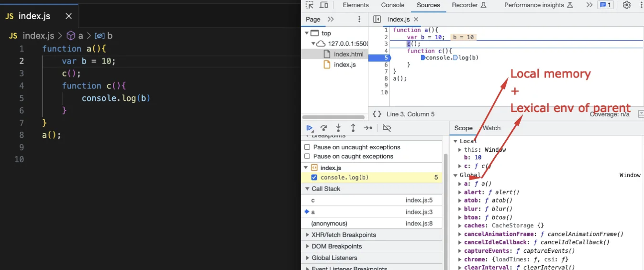Uncheck the console.log(b) breakpoint checkbox
This screenshot has height=270, width=644.
[314, 177]
